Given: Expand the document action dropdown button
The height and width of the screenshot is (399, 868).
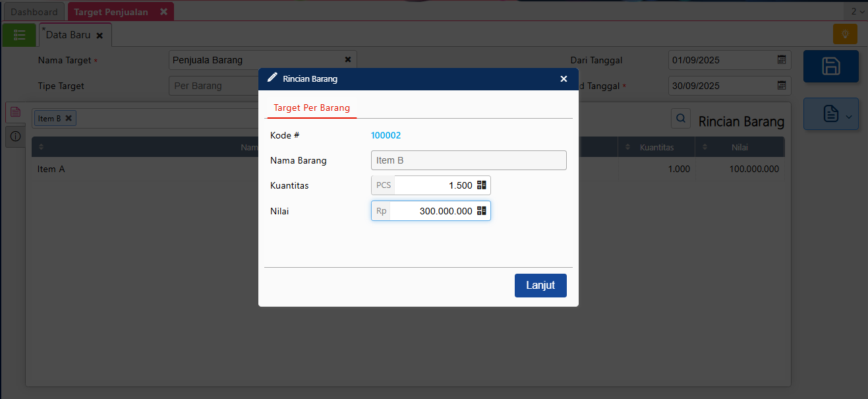Looking at the screenshot, I should [830, 114].
